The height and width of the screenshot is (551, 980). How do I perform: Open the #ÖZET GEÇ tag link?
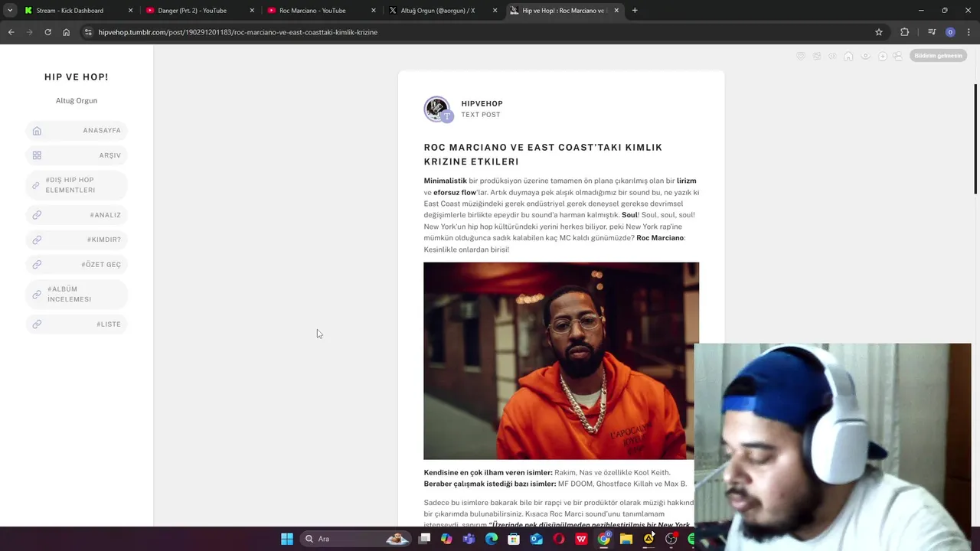(x=77, y=264)
